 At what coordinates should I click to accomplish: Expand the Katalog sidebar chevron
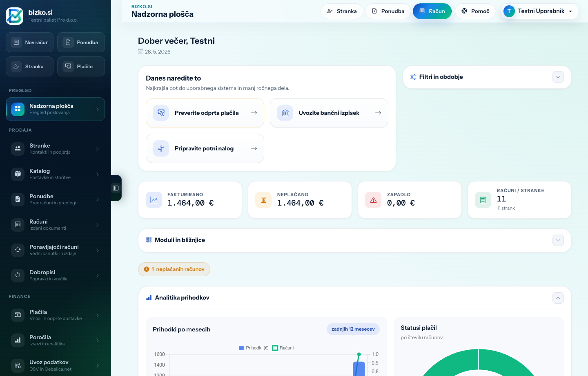(x=98, y=174)
